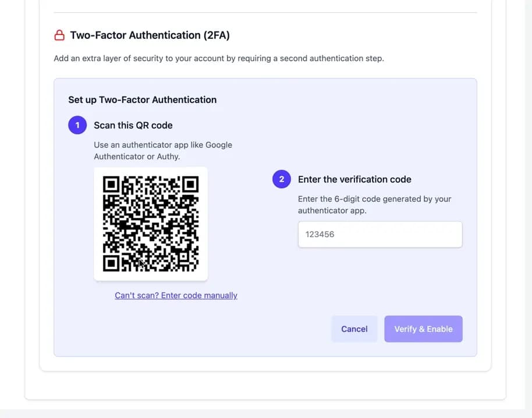Screen dimensions: 532x418
Task: Focus the 6-digit verification code field
Action: 380,234
